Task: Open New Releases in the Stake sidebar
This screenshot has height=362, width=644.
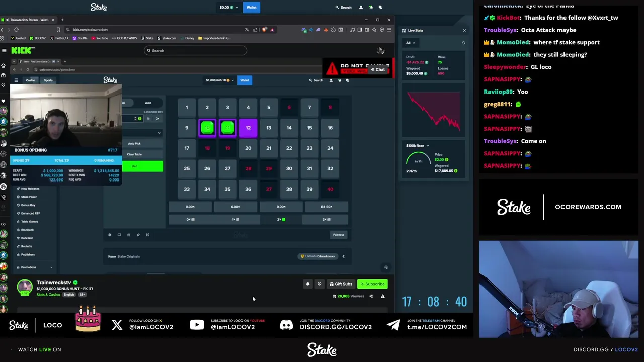Action: click(x=29, y=189)
